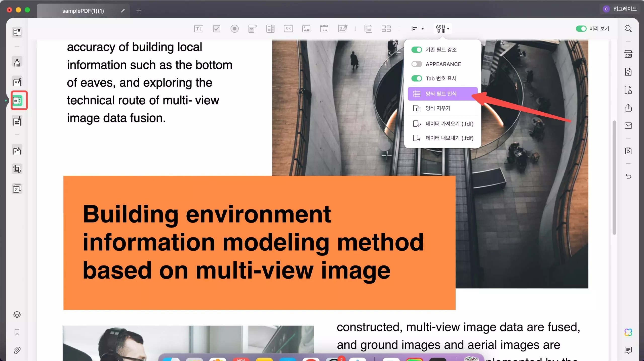Select the Radio Button form tool

(234, 29)
